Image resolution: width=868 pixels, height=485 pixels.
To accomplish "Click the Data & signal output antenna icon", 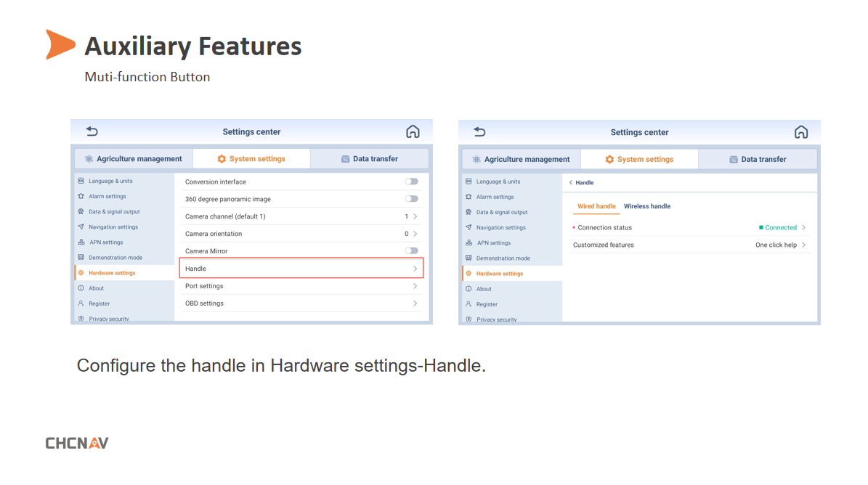I will (81, 211).
